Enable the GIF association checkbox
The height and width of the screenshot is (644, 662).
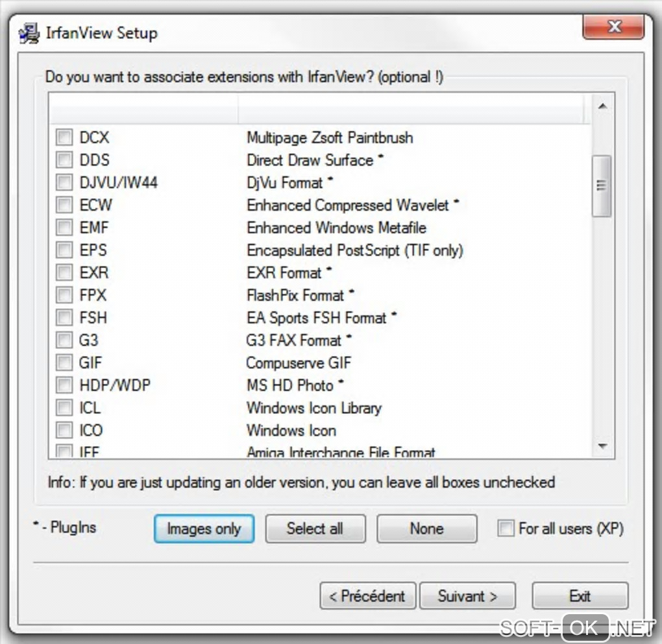point(64,363)
